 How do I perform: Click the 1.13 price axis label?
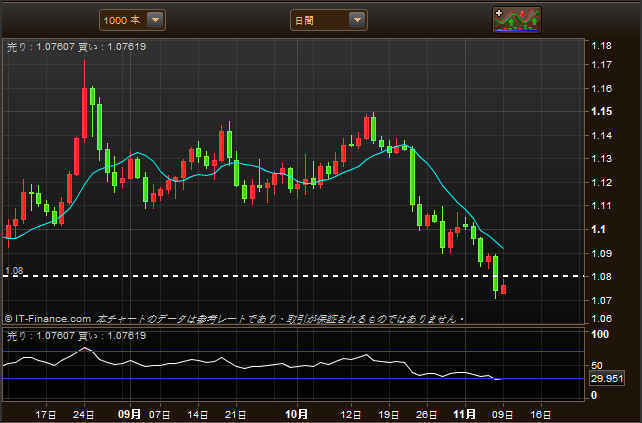[601, 159]
